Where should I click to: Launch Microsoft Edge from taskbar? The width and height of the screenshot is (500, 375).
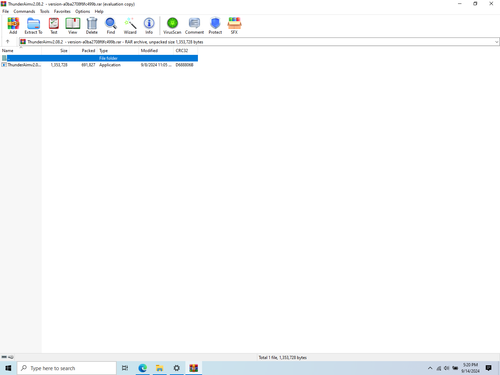click(x=143, y=368)
